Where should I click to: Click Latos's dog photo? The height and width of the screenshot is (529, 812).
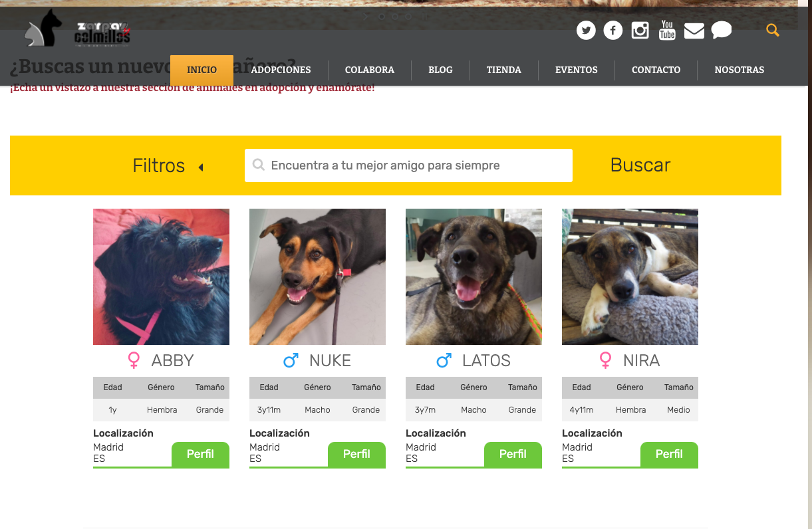[474, 276]
